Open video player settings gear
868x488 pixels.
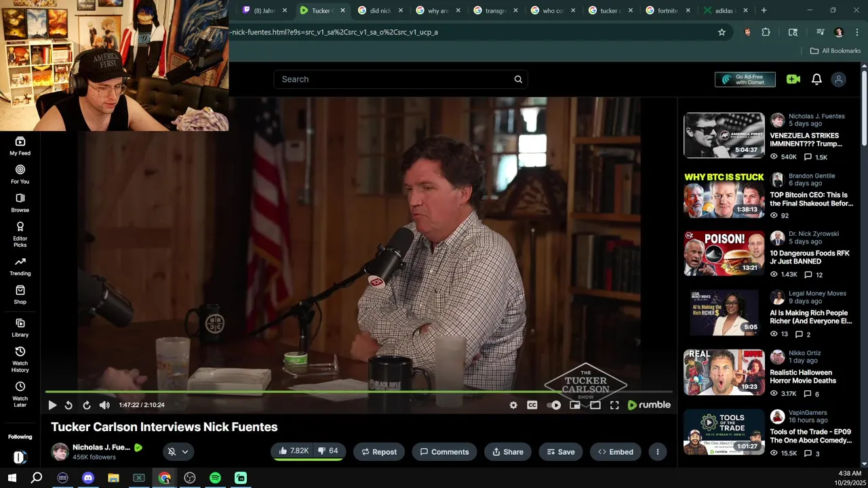pos(513,405)
